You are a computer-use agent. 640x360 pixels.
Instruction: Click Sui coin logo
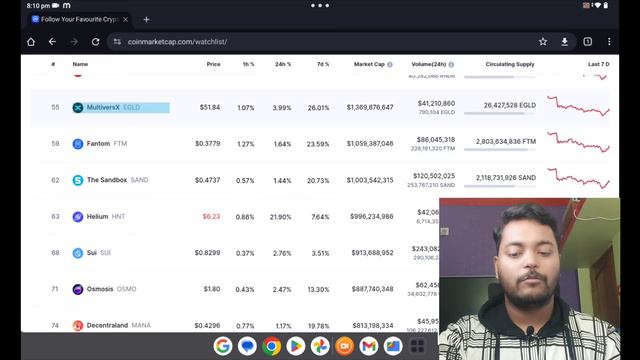(x=78, y=253)
